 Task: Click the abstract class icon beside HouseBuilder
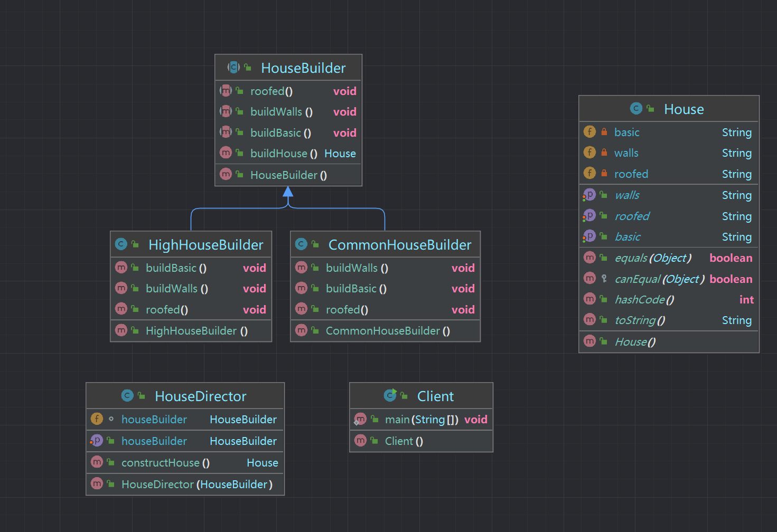(233, 68)
